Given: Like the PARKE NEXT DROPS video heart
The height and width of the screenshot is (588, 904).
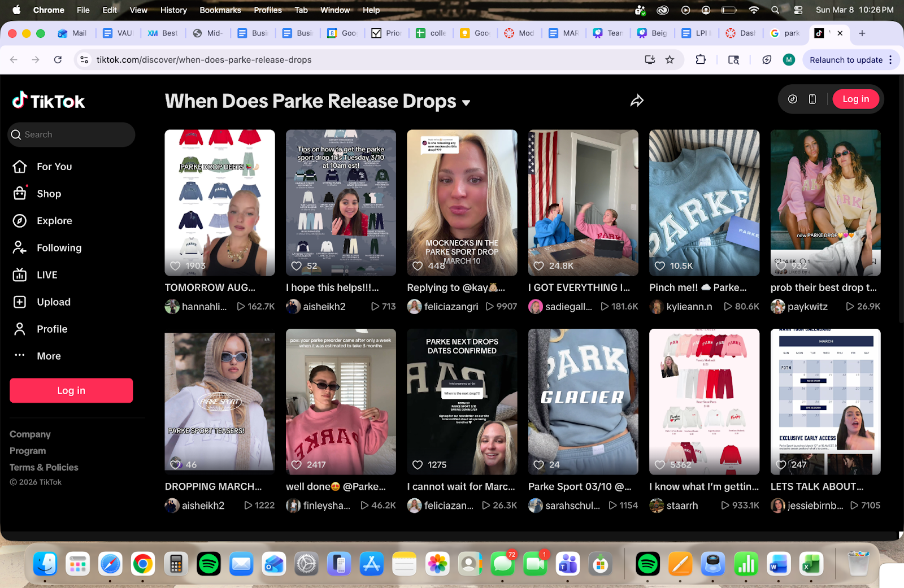Looking at the screenshot, I should coord(418,465).
